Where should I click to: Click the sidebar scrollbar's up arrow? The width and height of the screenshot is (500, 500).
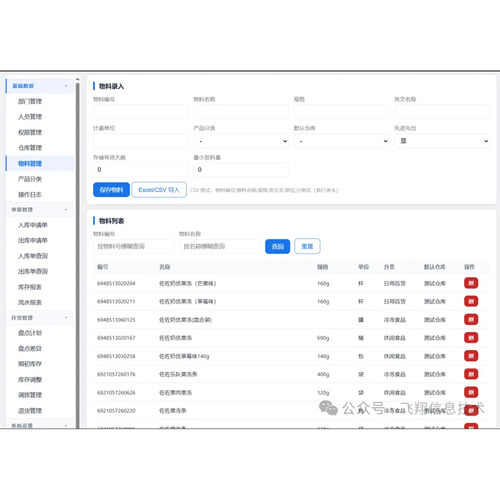click(77, 79)
